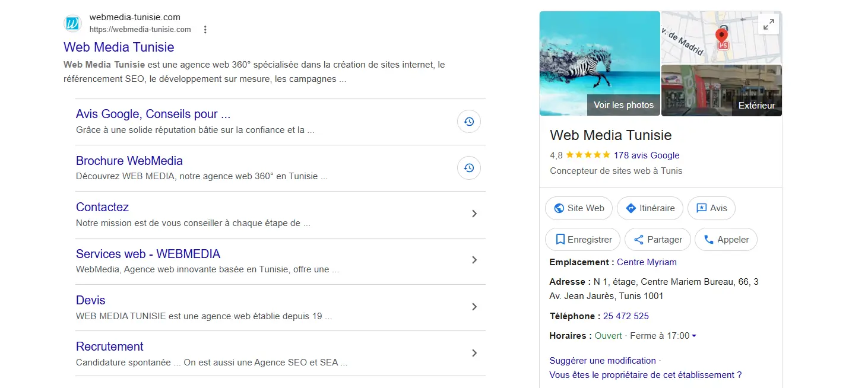The width and height of the screenshot is (868, 388).
Task: Expand the map with the fullscreen icon
Action: (769, 25)
